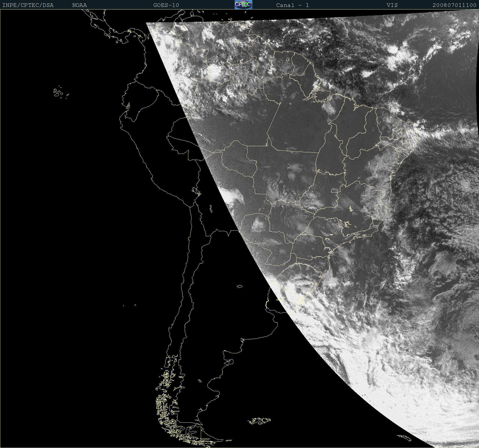Click the 200807011100 timestamp

[x=454, y=5]
